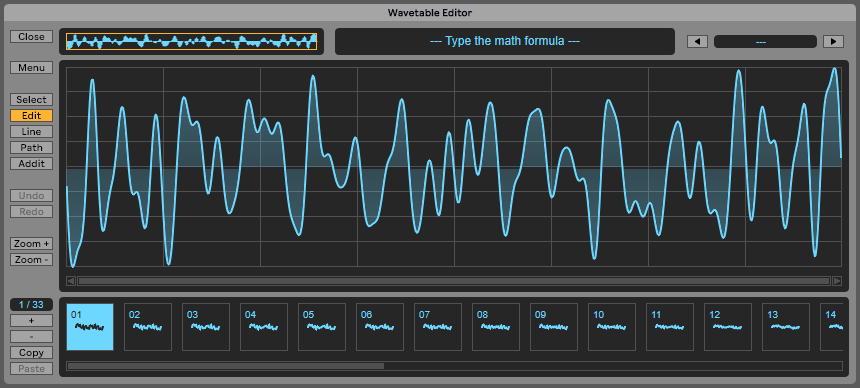Enable the Path mode
The height and width of the screenshot is (388, 860).
pyautogui.click(x=31, y=148)
